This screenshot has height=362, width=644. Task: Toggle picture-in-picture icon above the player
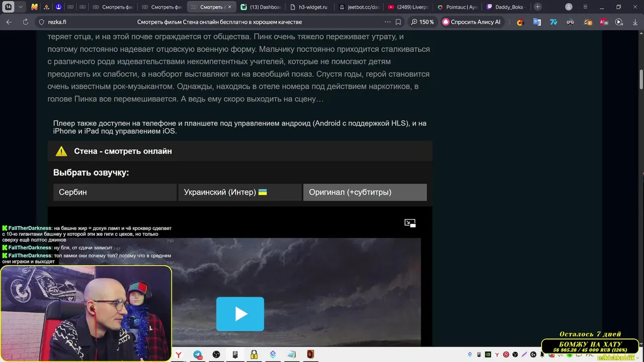coord(410,223)
